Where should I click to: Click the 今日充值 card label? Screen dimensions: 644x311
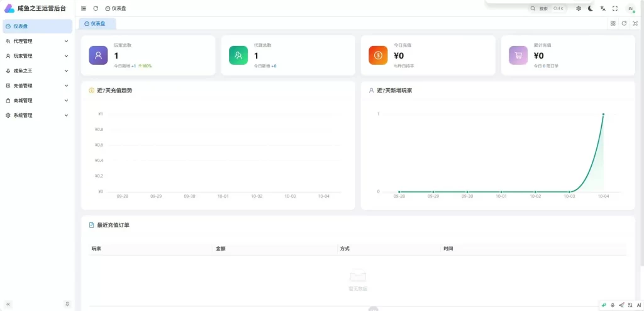click(x=402, y=45)
